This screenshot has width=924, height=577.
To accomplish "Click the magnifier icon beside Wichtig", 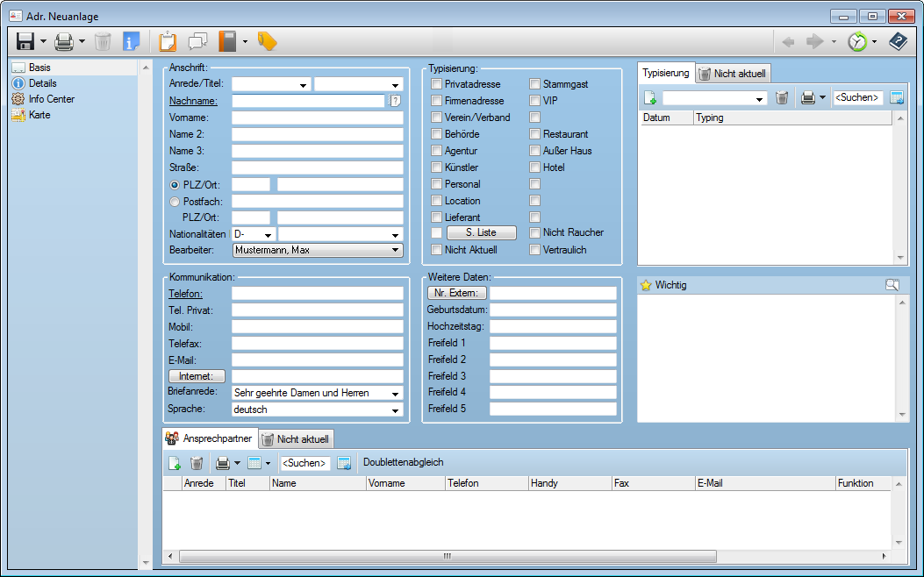I will 892,284.
